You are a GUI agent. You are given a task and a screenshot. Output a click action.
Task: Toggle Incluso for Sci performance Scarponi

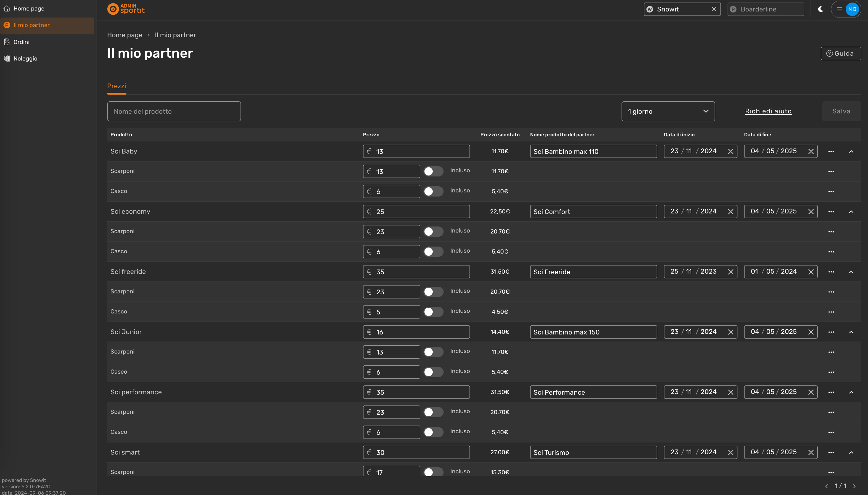433,412
